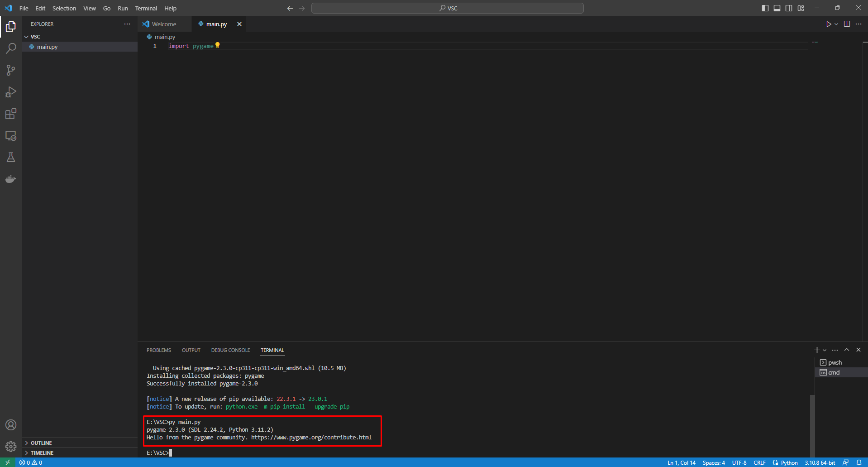Switch to PROBLEMS panel tab
Screen dimensions: 868x467
point(159,350)
